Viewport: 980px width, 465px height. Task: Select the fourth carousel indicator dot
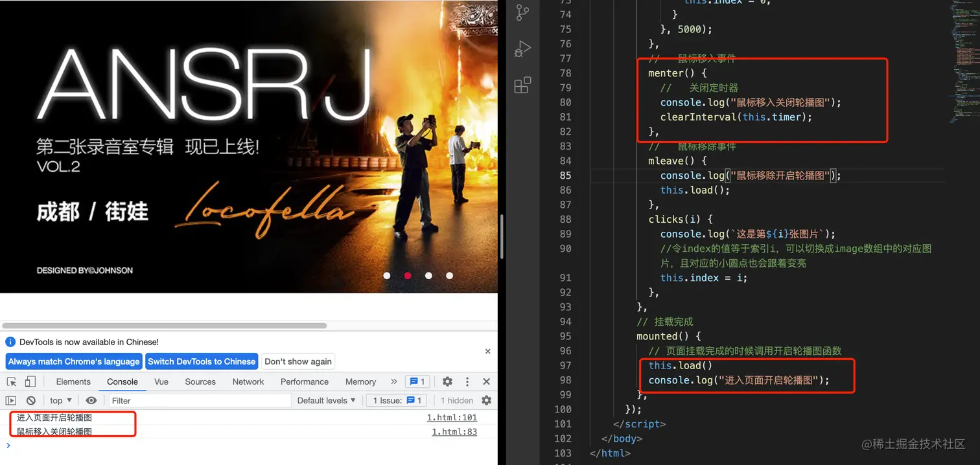449,275
